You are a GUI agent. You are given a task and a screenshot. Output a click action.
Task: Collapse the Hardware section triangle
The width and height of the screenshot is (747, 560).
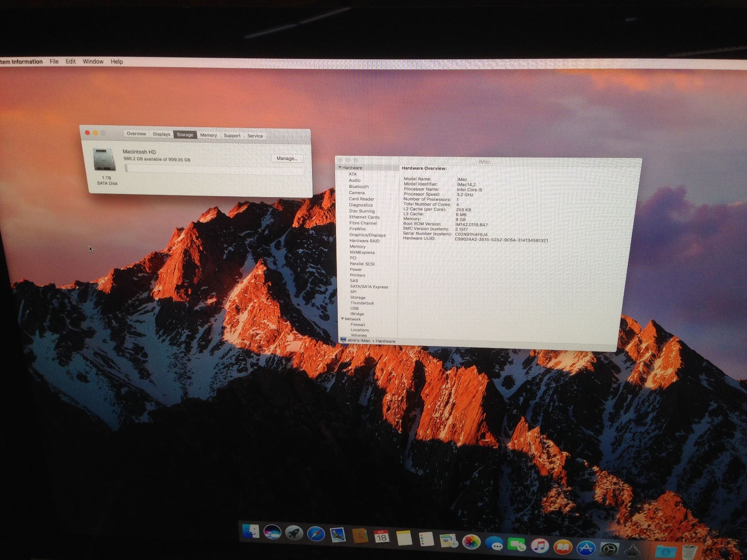click(340, 168)
